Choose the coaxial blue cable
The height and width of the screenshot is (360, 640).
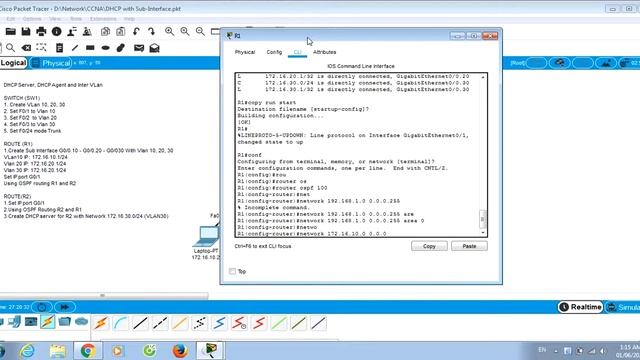(x=219, y=323)
